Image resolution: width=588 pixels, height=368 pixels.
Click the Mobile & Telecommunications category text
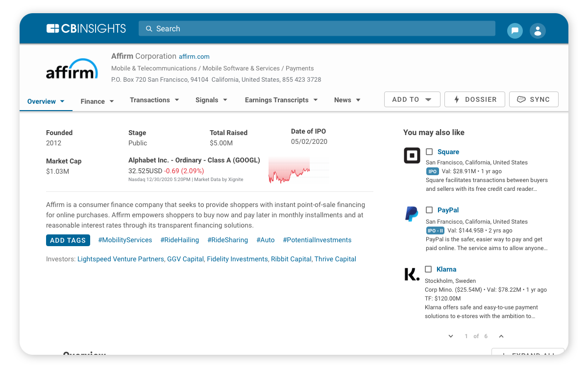(x=154, y=69)
